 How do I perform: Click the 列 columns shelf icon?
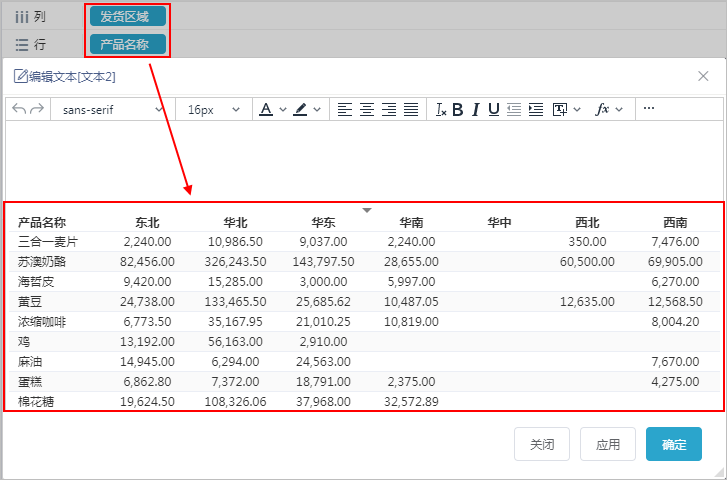[22, 17]
